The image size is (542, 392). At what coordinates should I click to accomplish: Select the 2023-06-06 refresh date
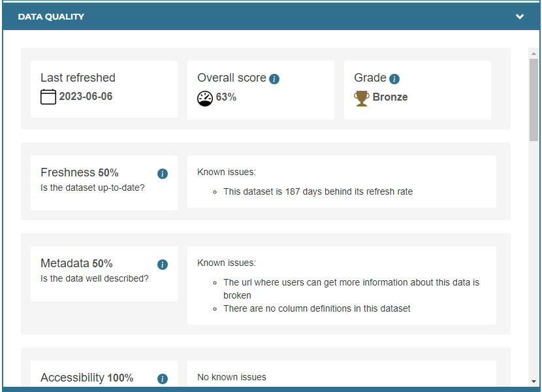(x=86, y=96)
